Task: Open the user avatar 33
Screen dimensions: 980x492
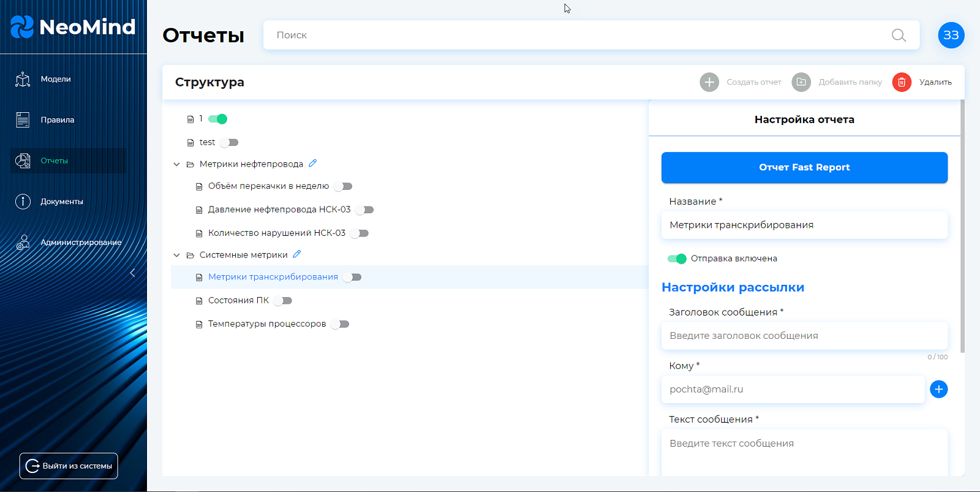Action: point(951,35)
